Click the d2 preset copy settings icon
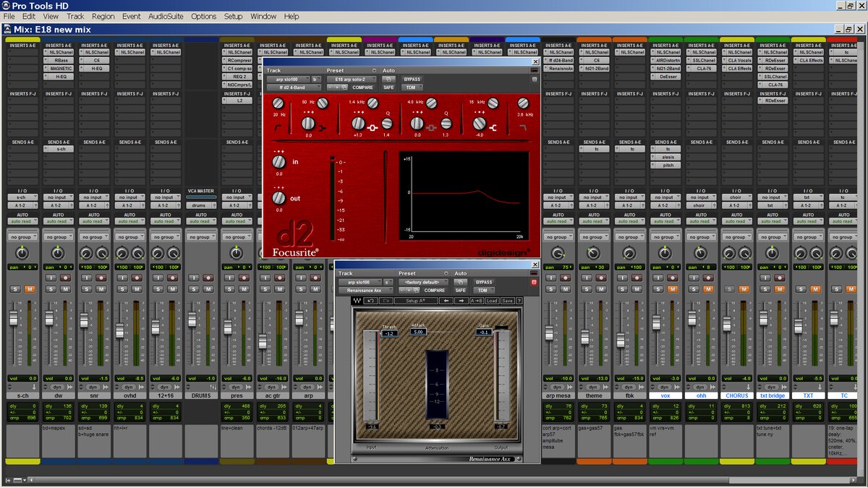 [344, 87]
